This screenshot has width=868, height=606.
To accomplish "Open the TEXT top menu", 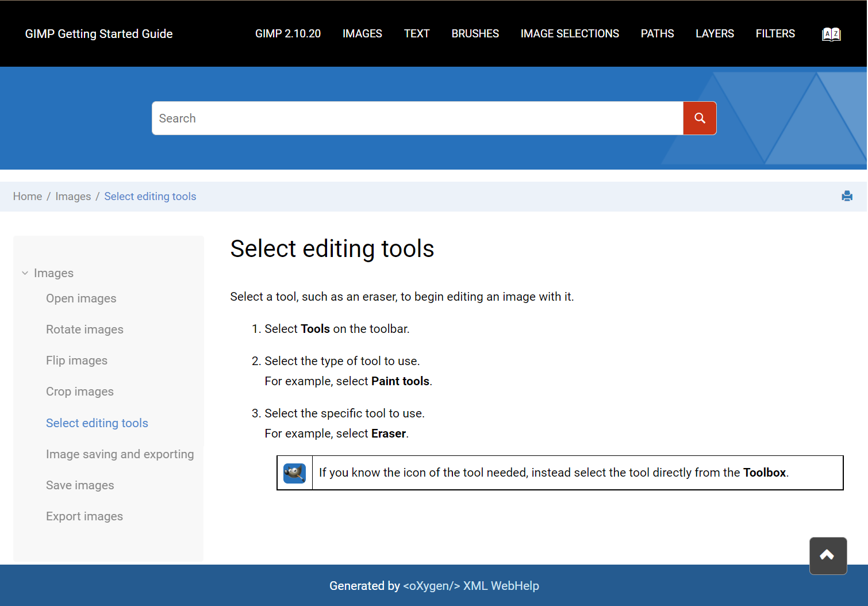I will pos(417,34).
